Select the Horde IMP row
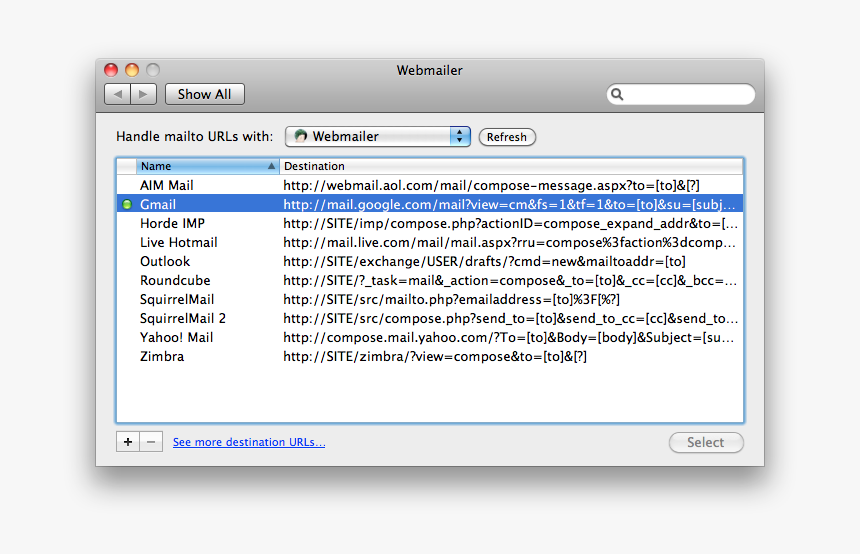Viewport: 860px width, 554px height. 430,223
